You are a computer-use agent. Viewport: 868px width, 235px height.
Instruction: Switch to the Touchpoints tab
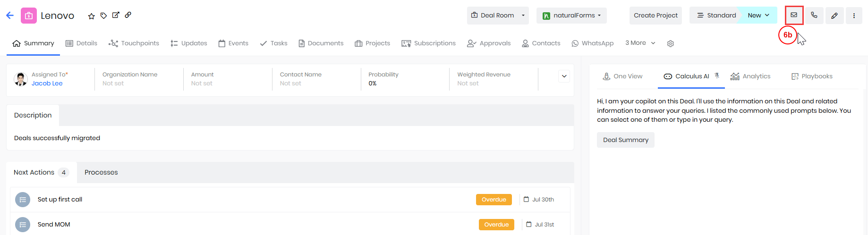tap(134, 43)
